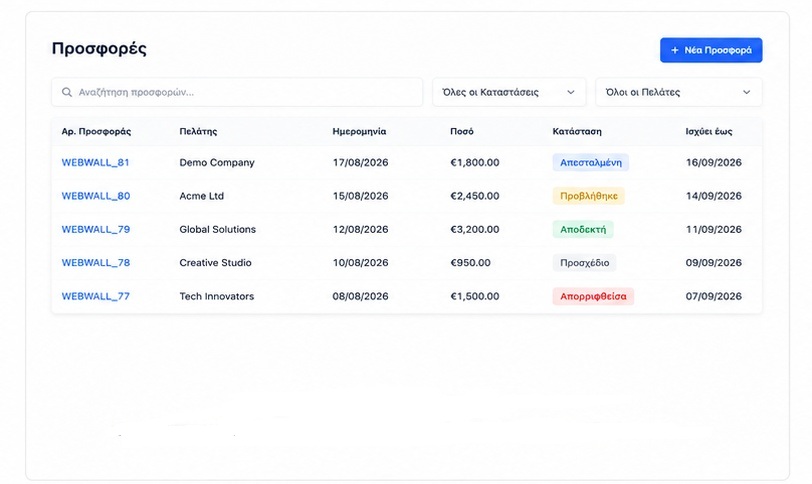
Task: Click the Πελάτης column header
Action: (198, 131)
